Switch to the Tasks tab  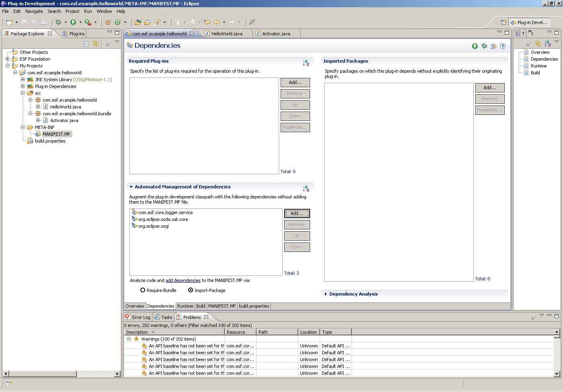point(163,317)
